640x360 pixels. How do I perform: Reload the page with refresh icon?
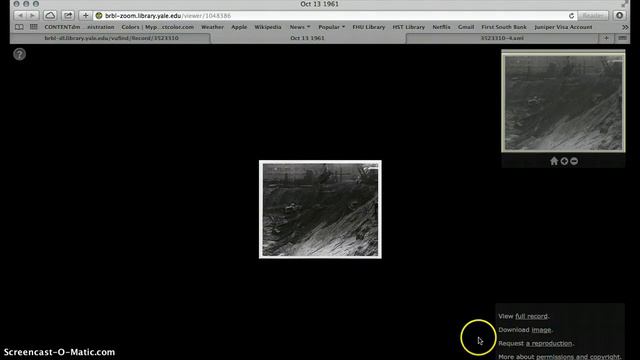pyautogui.click(x=571, y=16)
